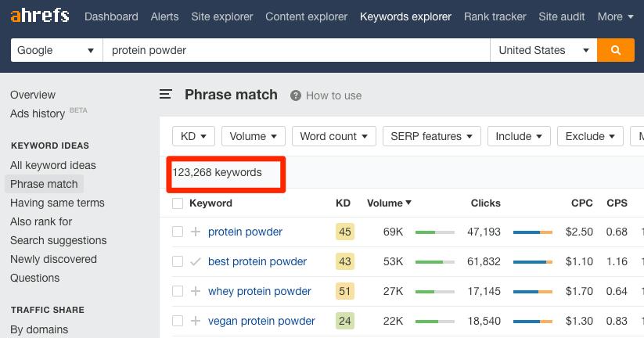Open the vegan protein powder keyword link
The width and height of the screenshot is (644, 338).
point(261,321)
